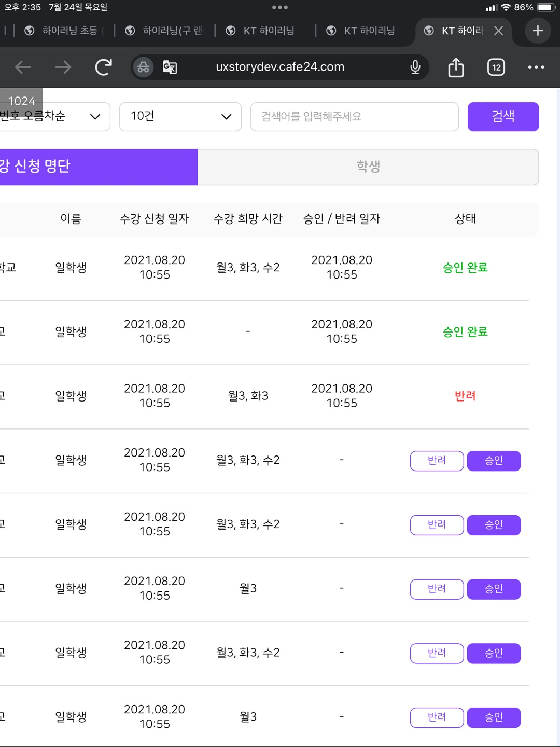The height and width of the screenshot is (747, 560).
Task: Focus the 검색어를 입력해주세요 search field
Action: click(354, 116)
